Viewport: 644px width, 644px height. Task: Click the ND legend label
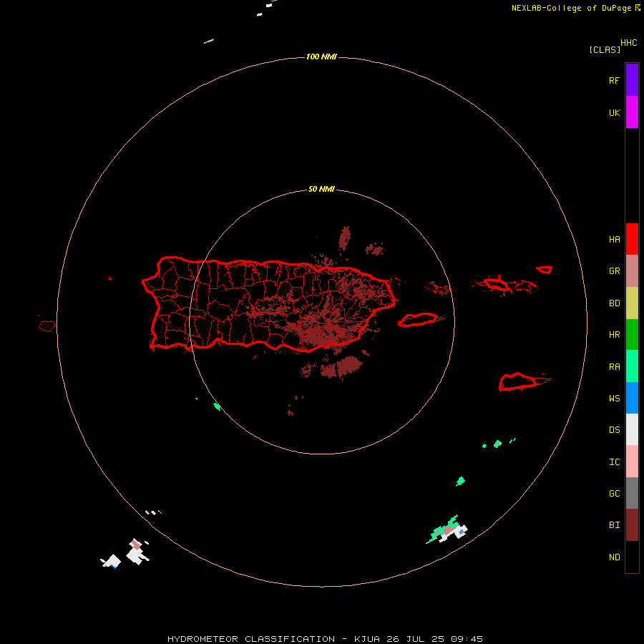click(614, 557)
